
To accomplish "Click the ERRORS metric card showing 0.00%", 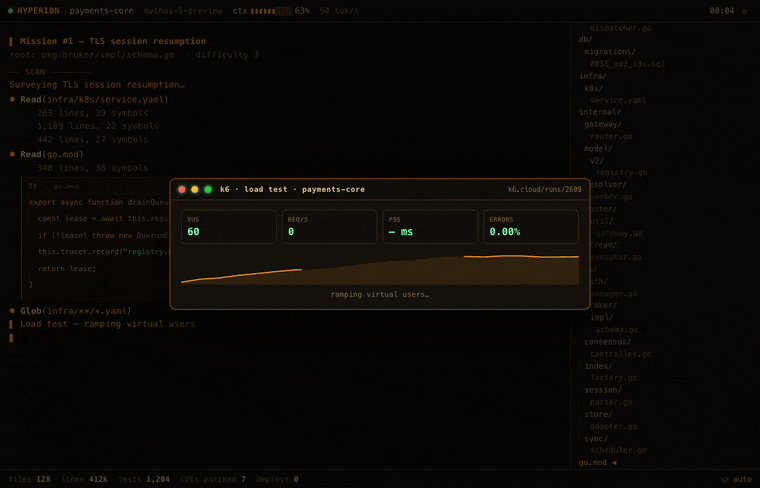I will pyautogui.click(x=531, y=226).
